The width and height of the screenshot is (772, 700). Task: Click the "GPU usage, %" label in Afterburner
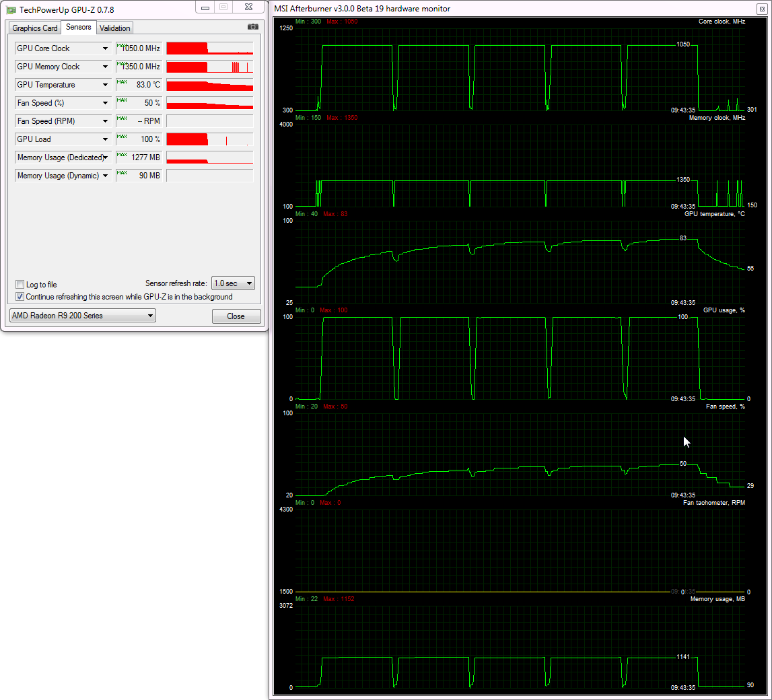click(x=724, y=310)
